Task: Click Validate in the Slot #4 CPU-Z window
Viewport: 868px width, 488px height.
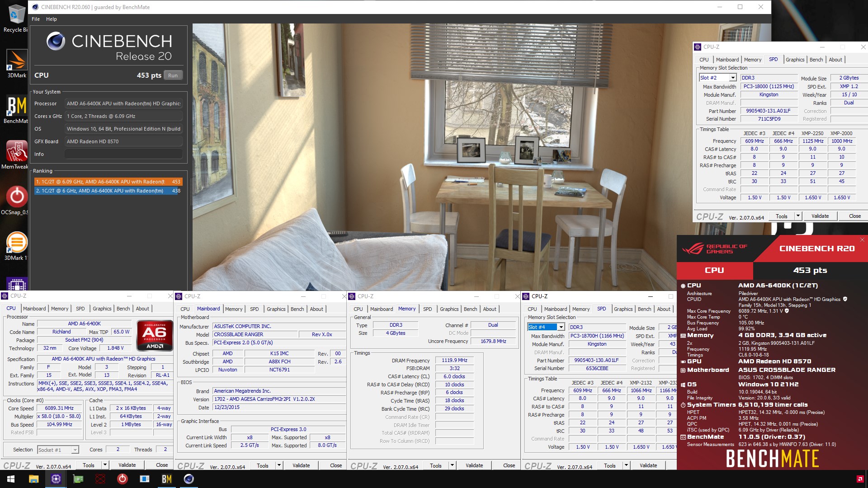Action: point(648,465)
